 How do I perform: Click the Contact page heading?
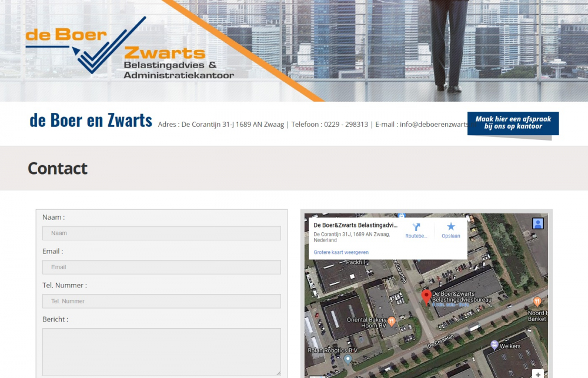pyautogui.click(x=58, y=168)
